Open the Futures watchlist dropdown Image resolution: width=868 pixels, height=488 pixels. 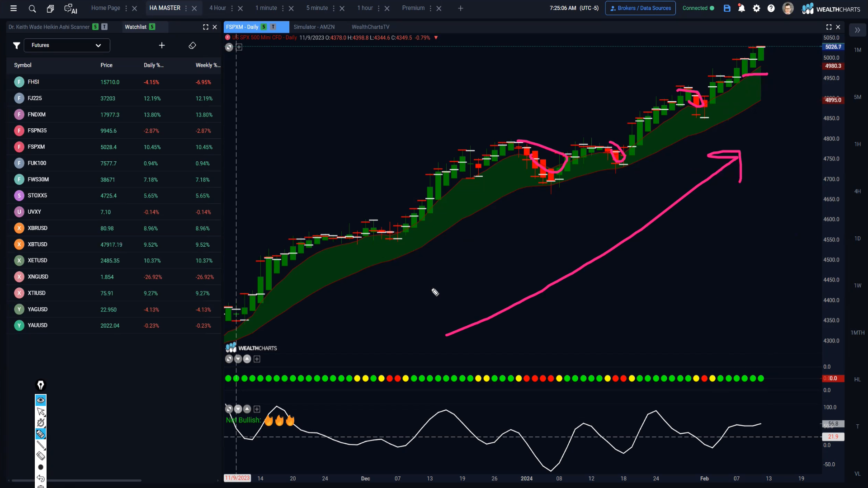[67, 45]
